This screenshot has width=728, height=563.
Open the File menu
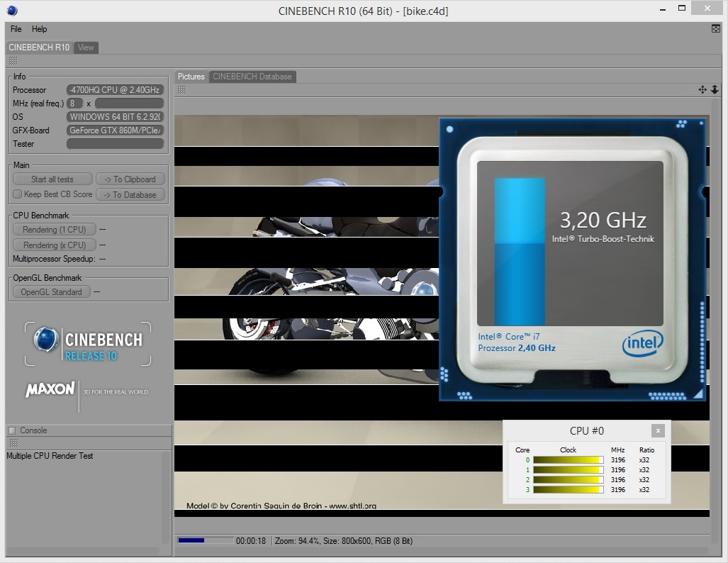coord(16,29)
